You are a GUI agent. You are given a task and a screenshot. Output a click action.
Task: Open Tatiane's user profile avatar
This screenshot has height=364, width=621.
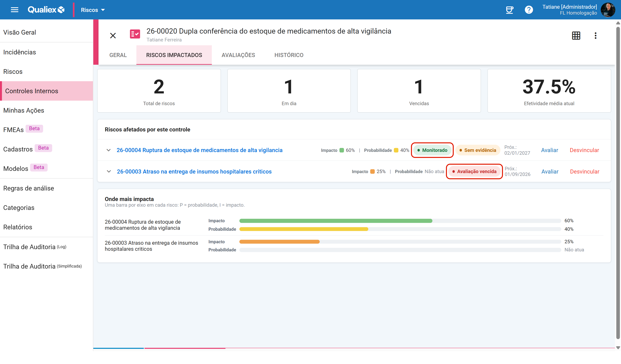(608, 10)
